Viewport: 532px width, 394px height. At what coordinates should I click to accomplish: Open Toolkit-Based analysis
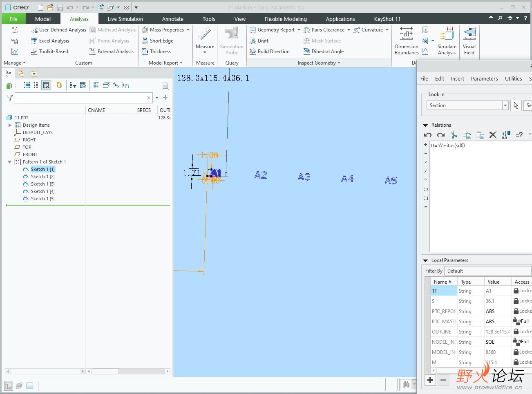[49, 51]
